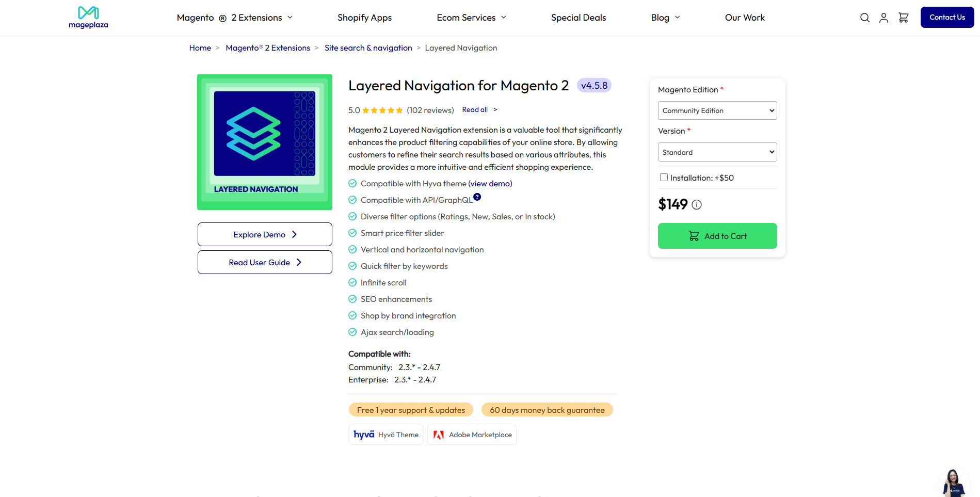Click the SEO enhancements feature text
Screen dimensions: 980x497
(x=396, y=299)
